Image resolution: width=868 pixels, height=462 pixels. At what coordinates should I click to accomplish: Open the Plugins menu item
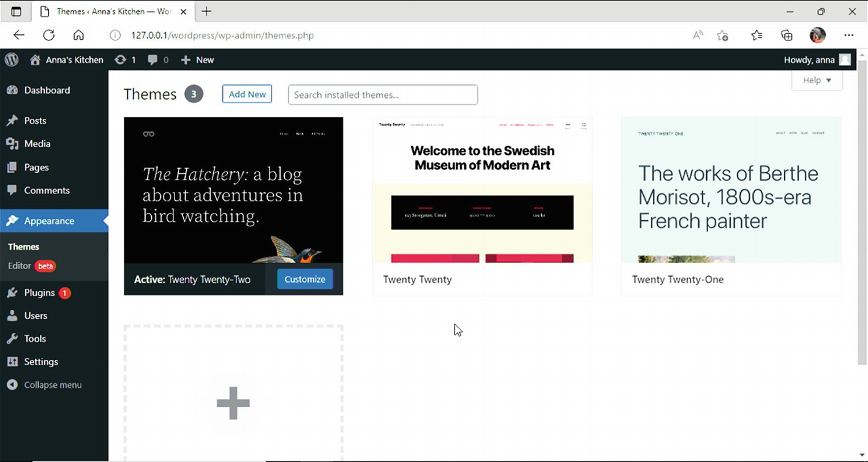point(39,292)
